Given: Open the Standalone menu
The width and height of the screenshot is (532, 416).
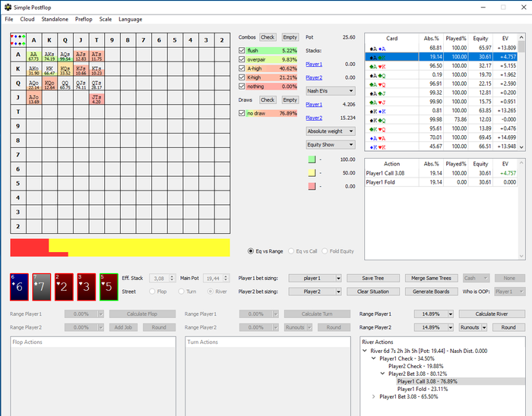Looking at the screenshot, I should pos(55,19).
